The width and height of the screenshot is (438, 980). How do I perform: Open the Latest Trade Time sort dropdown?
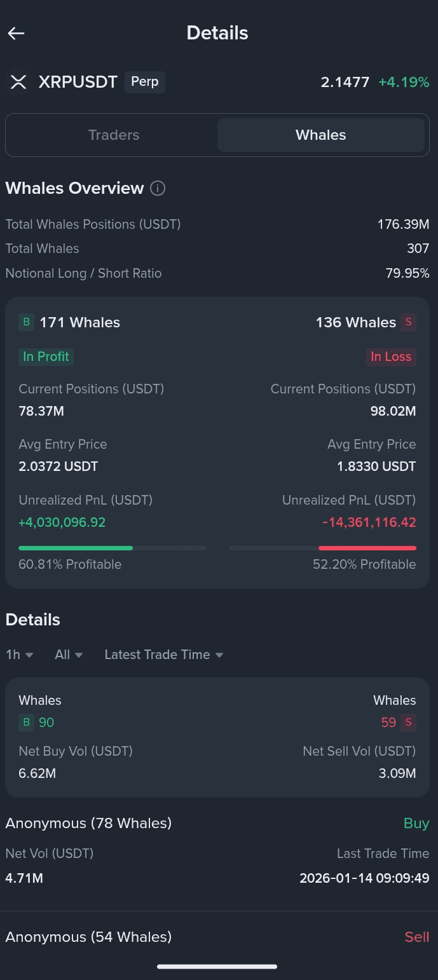(164, 655)
